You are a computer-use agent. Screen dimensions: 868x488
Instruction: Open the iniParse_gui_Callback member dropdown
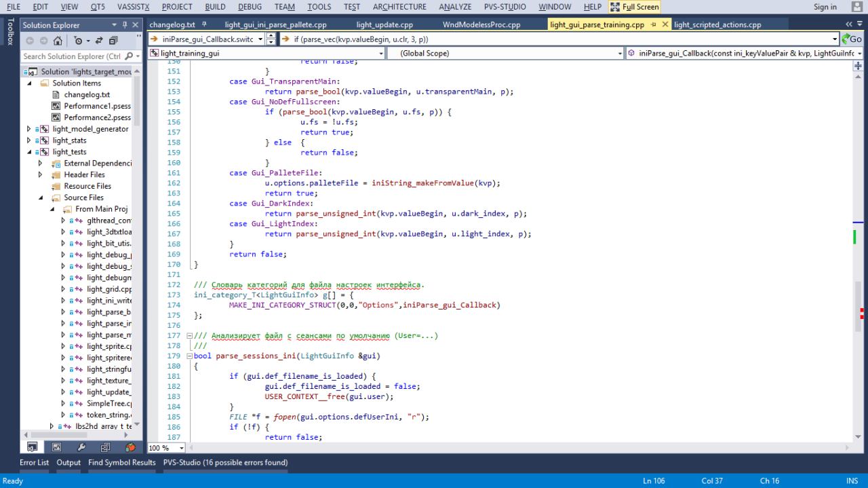(x=860, y=53)
